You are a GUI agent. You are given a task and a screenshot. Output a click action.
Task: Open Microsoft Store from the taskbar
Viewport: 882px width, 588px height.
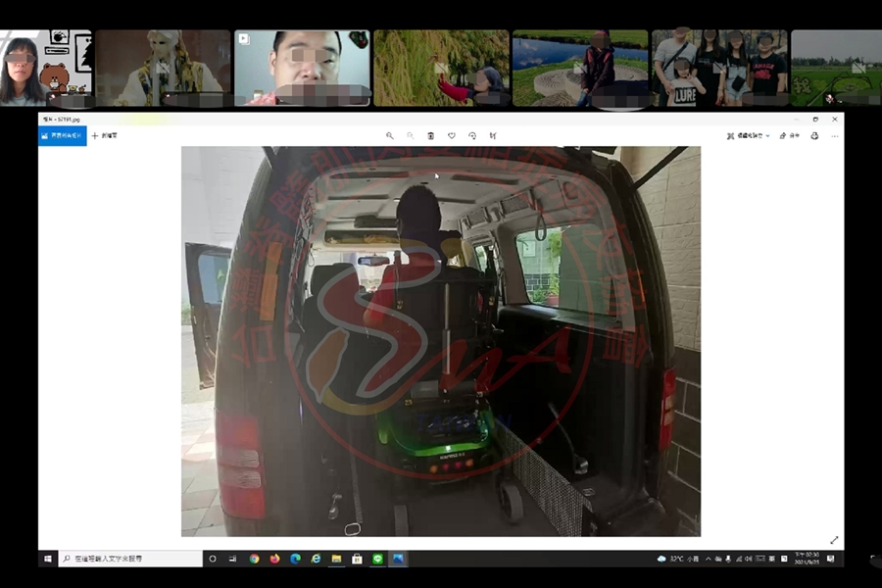(x=357, y=559)
